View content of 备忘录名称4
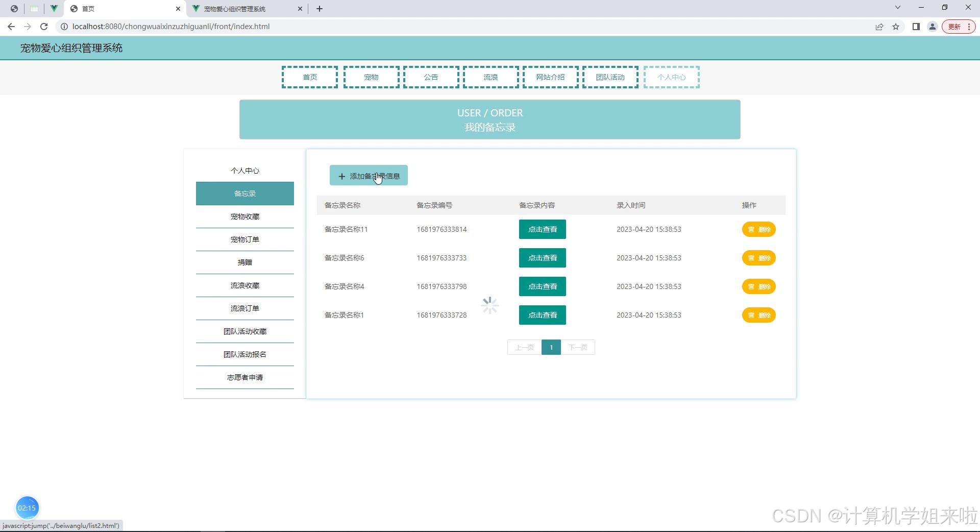980x532 pixels. pos(543,286)
